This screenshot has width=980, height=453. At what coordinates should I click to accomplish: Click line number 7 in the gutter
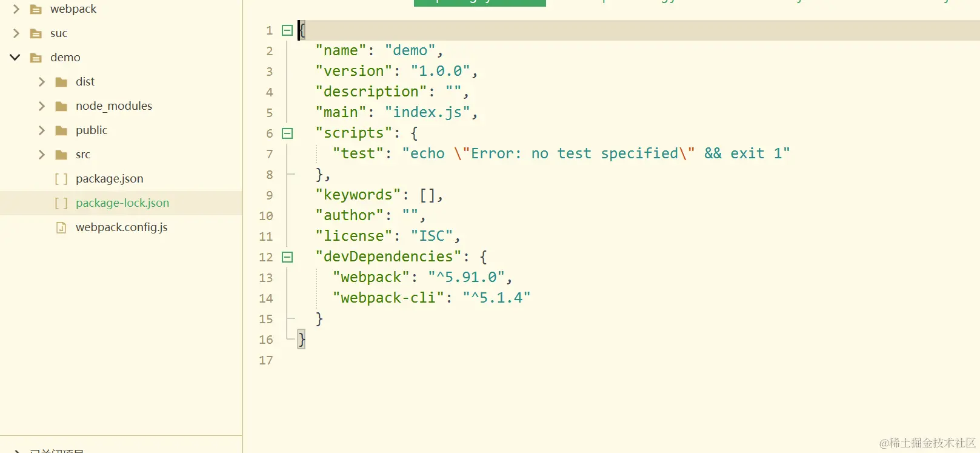click(x=270, y=154)
